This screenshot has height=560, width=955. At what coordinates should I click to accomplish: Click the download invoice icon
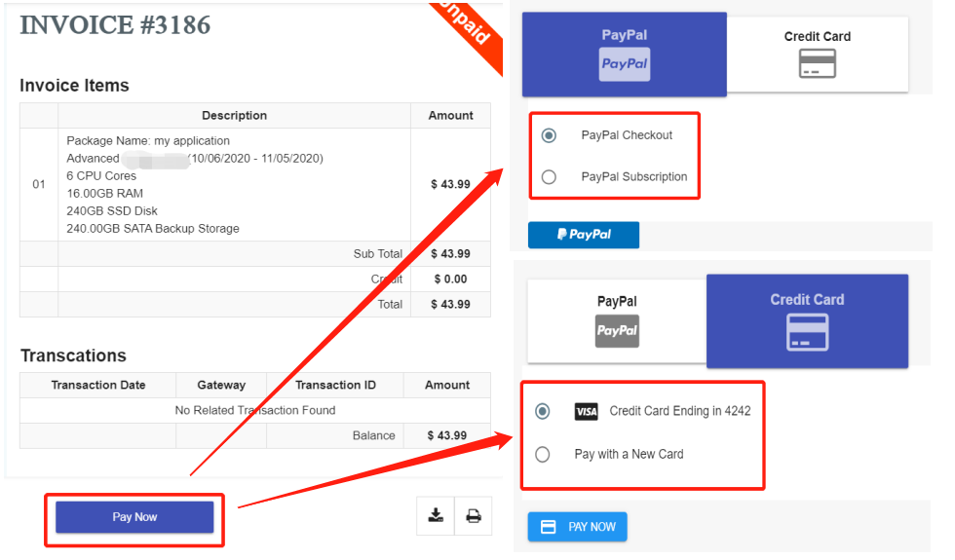pyautogui.click(x=436, y=516)
